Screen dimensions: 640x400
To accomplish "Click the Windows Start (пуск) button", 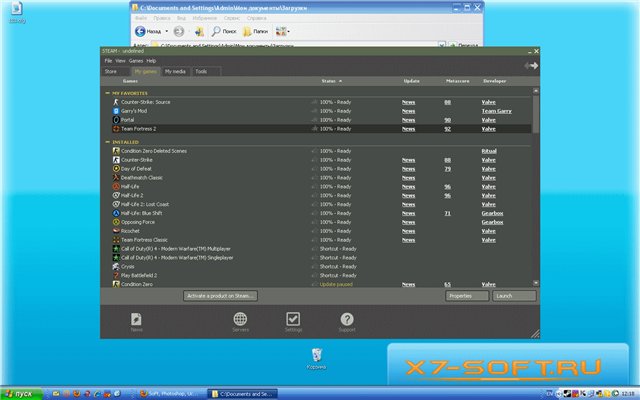I will point(21,394).
